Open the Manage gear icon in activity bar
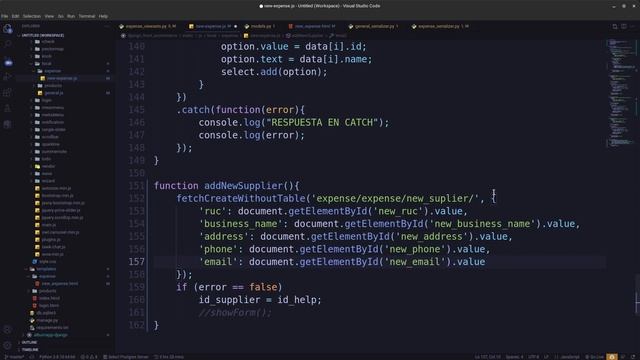Viewport: 640px width, 360px height. [7, 345]
